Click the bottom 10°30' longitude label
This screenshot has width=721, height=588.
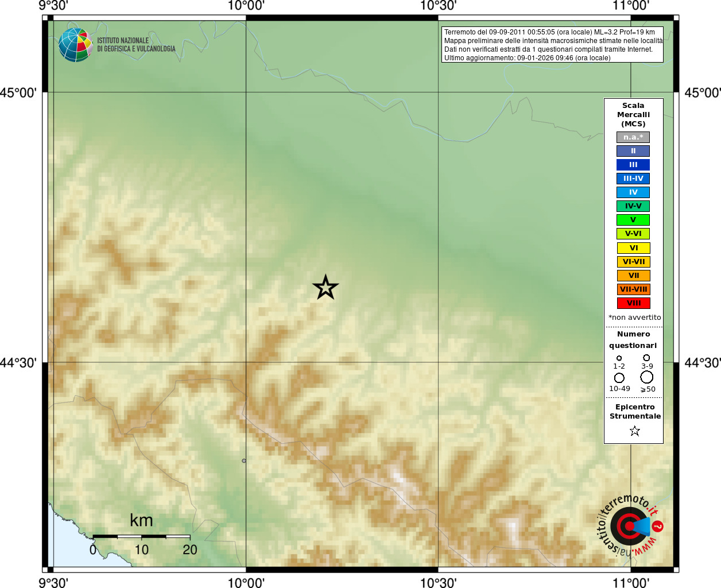point(438,582)
